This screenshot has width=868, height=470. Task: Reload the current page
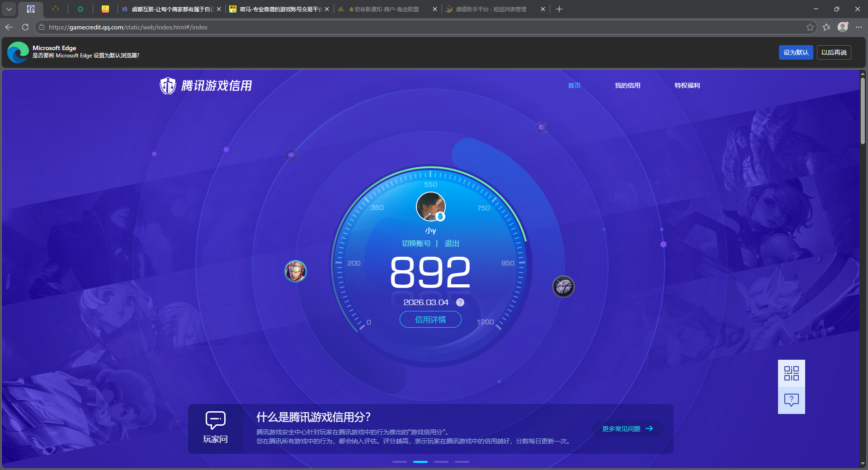pyautogui.click(x=25, y=27)
